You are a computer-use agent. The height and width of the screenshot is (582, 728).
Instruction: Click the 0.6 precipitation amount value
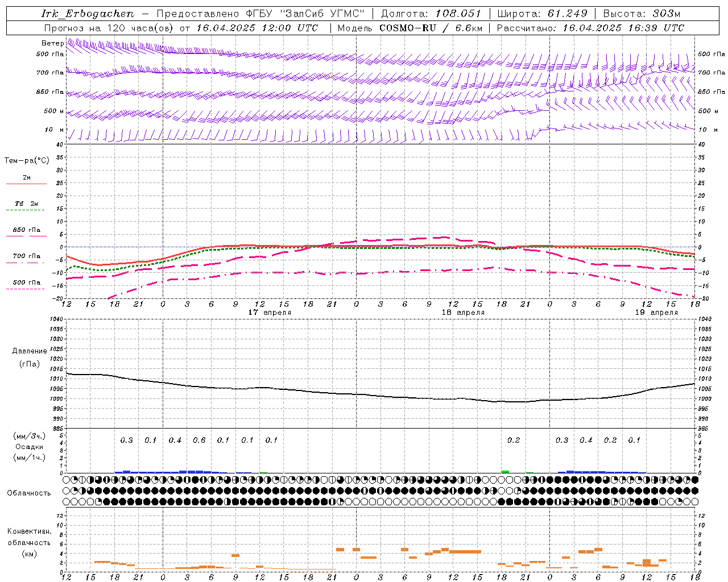(199, 440)
